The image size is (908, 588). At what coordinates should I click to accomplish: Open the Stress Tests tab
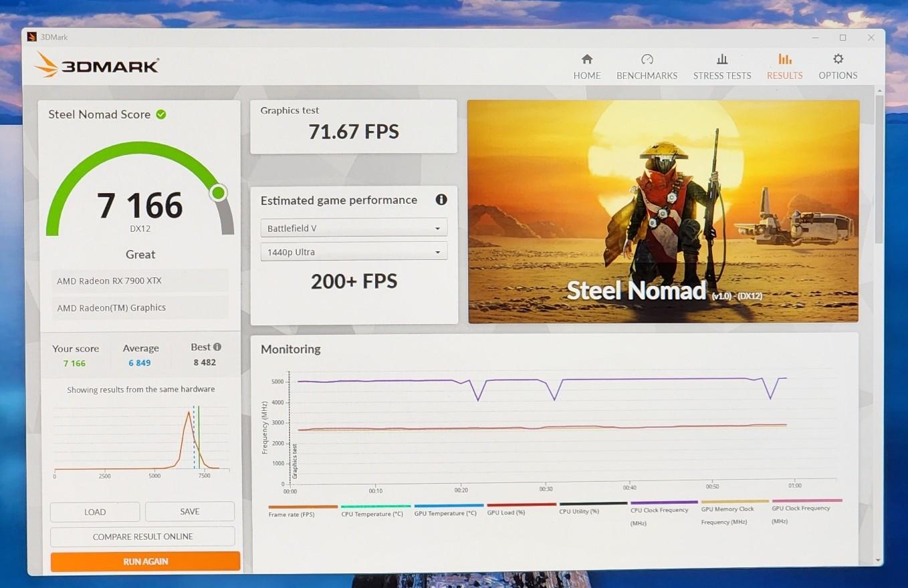click(722, 67)
